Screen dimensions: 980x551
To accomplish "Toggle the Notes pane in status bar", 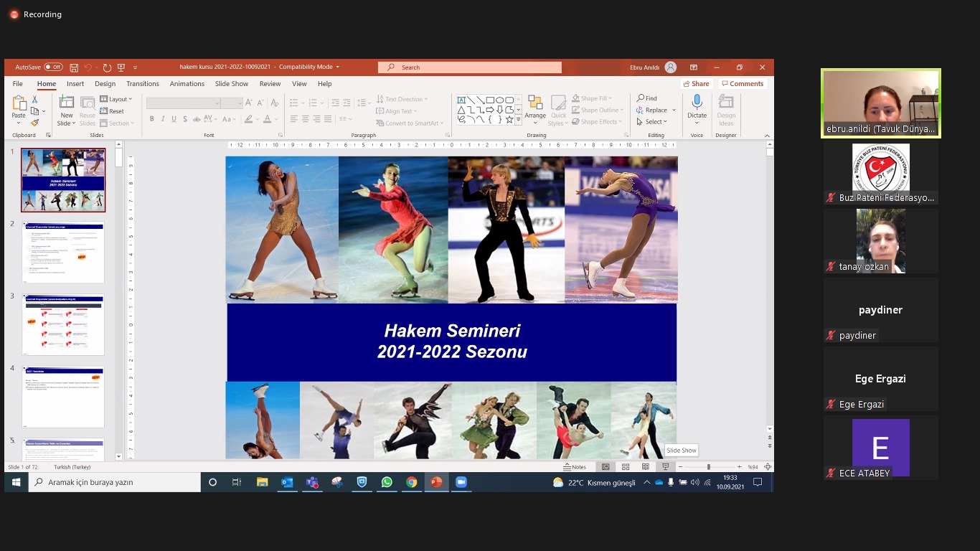I will pyautogui.click(x=575, y=467).
